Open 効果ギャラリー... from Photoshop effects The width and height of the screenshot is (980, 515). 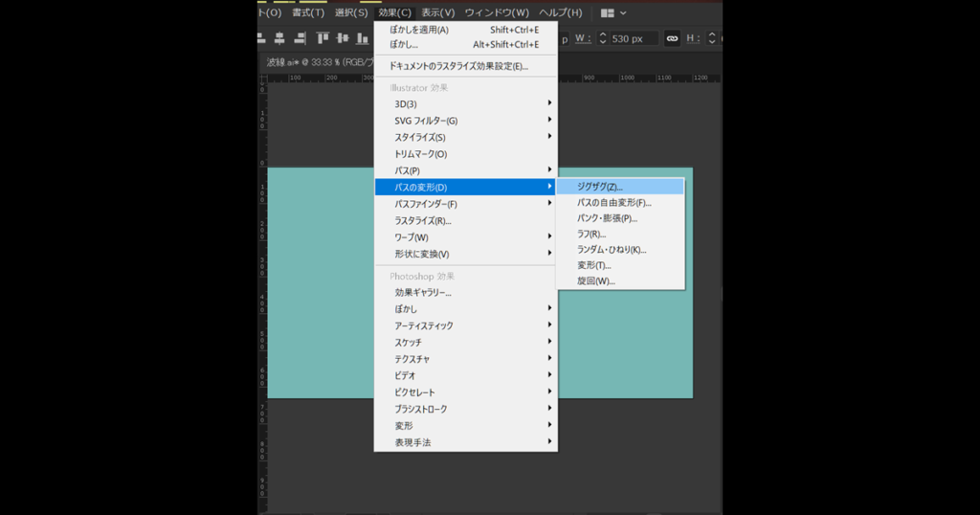[x=423, y=292]
